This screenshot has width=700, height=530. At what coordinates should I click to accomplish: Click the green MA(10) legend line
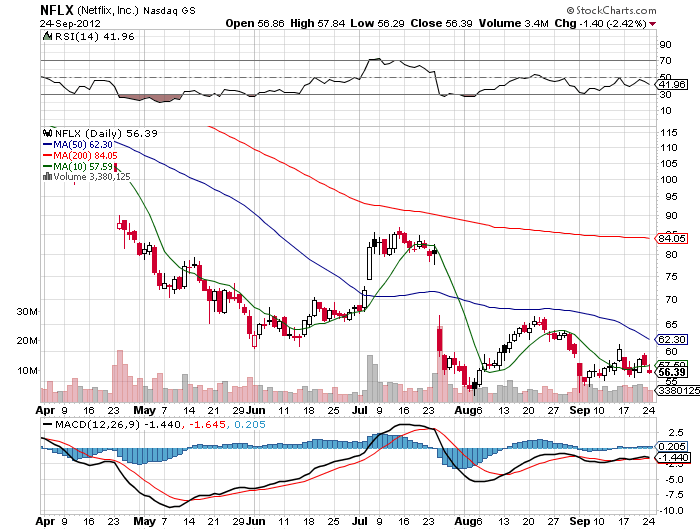(x=48, y=167)
